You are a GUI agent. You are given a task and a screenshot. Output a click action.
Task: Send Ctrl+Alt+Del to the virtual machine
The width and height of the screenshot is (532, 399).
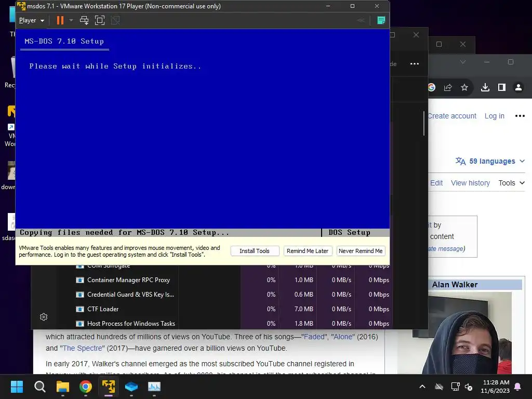point(84,20)
